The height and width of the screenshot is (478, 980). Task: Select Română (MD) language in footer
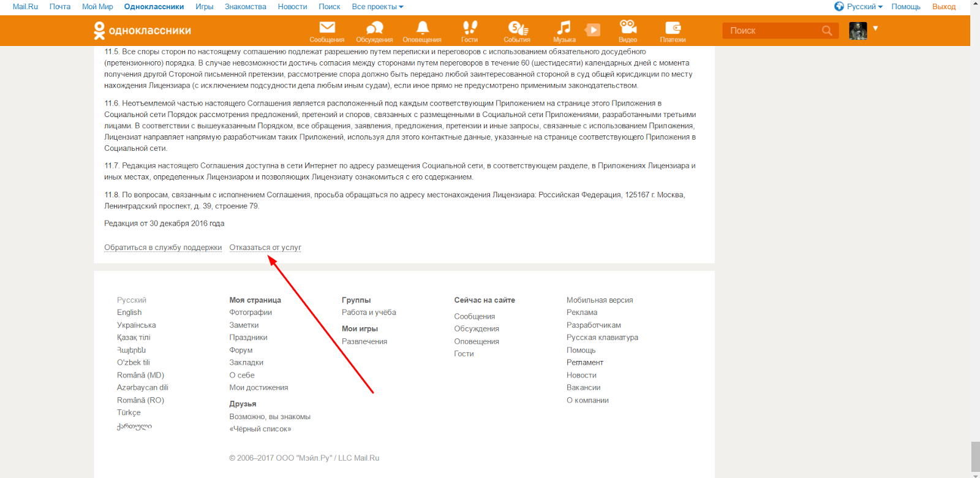coord(141,375)
